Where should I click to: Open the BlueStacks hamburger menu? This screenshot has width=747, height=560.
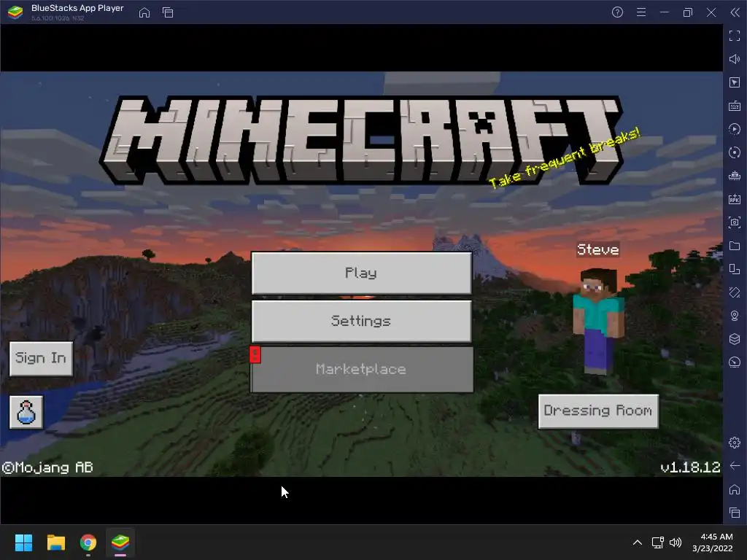click(x=641, y=12)
